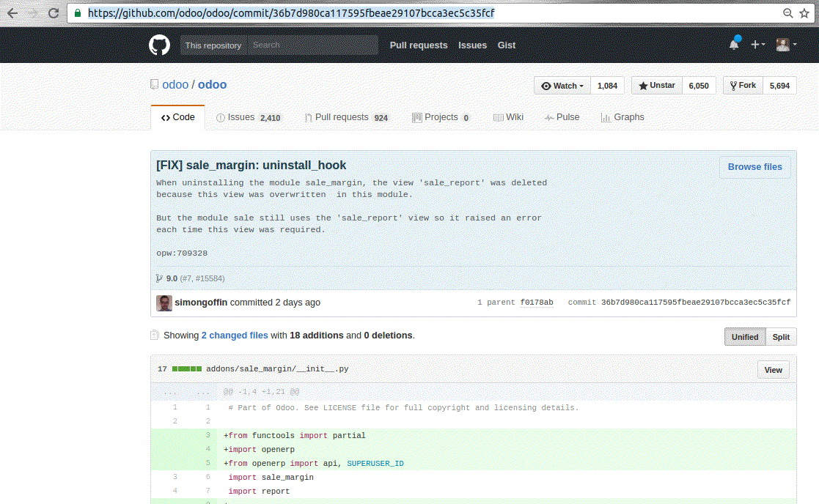Screen dimensions: 819x504
Task: Open the 2 changed files link
Action: [x=235, y=336]
